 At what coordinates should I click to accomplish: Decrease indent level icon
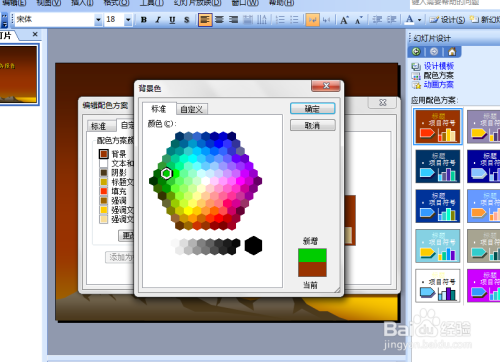pyautogui.click(x=377, y=20)
